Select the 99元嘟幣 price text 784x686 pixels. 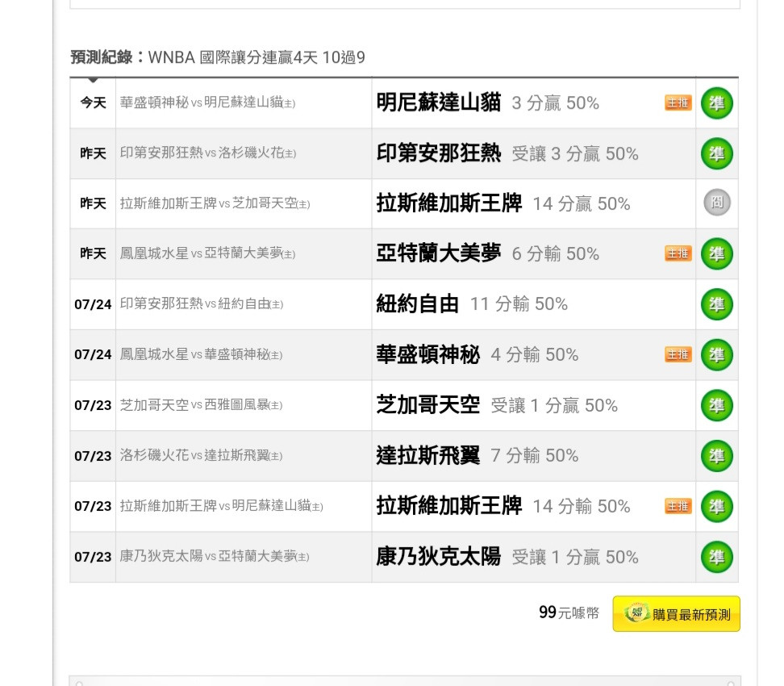pos(569,613)
